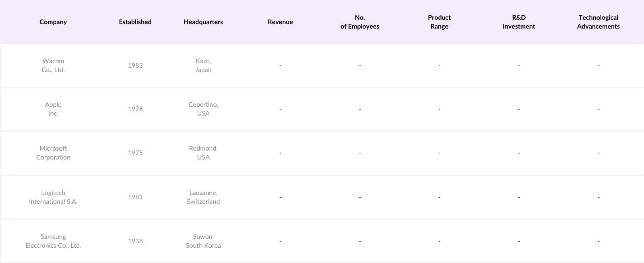Image resolution: width=644 pixels, height=263 pixels.
Task: Select the Headquarters column header
Action: [x=203, y=22]
